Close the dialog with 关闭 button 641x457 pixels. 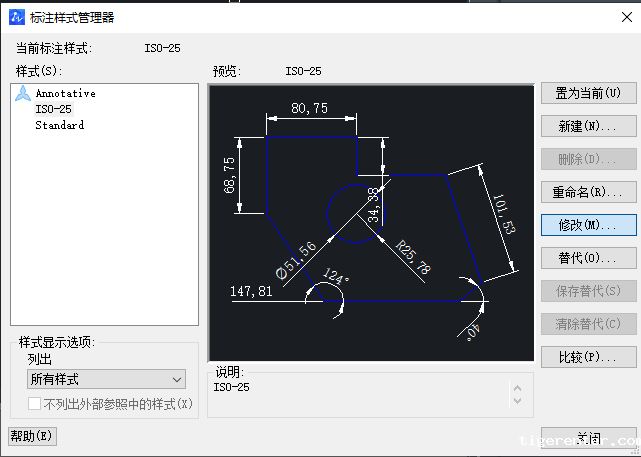click(587, 437)
